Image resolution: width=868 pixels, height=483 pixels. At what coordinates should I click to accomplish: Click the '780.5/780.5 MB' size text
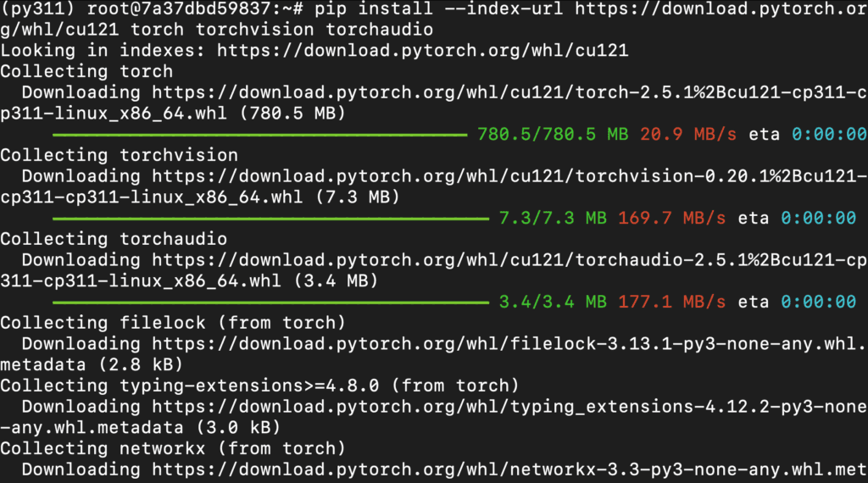[x=552, y=134]
